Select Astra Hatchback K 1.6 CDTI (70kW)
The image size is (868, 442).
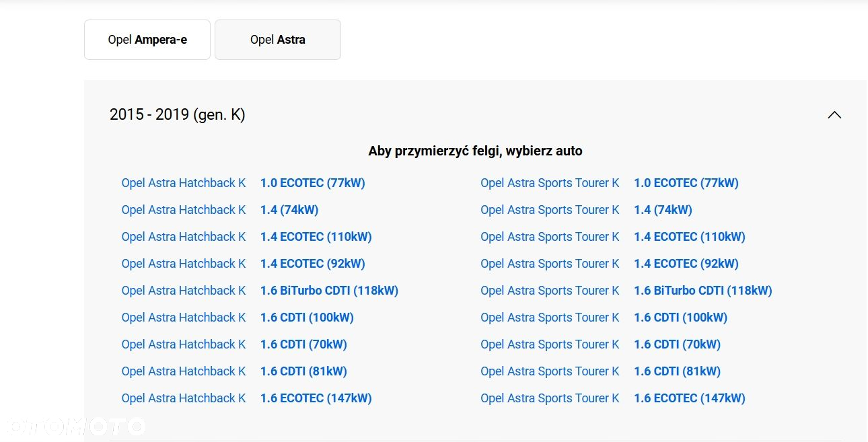click(x=234, y=344)
